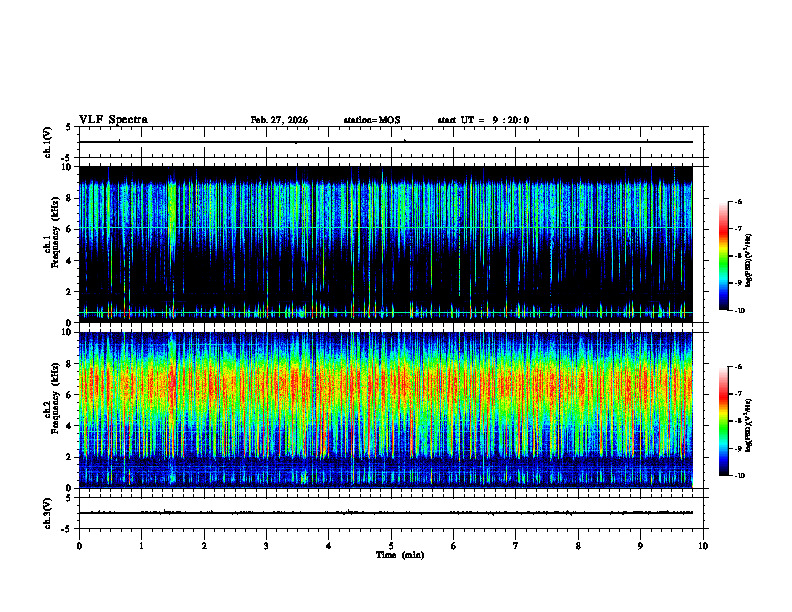792x612 pixels.
Task: Click the "start UT = 9 :20: 0" label
Action: (483, 120)
